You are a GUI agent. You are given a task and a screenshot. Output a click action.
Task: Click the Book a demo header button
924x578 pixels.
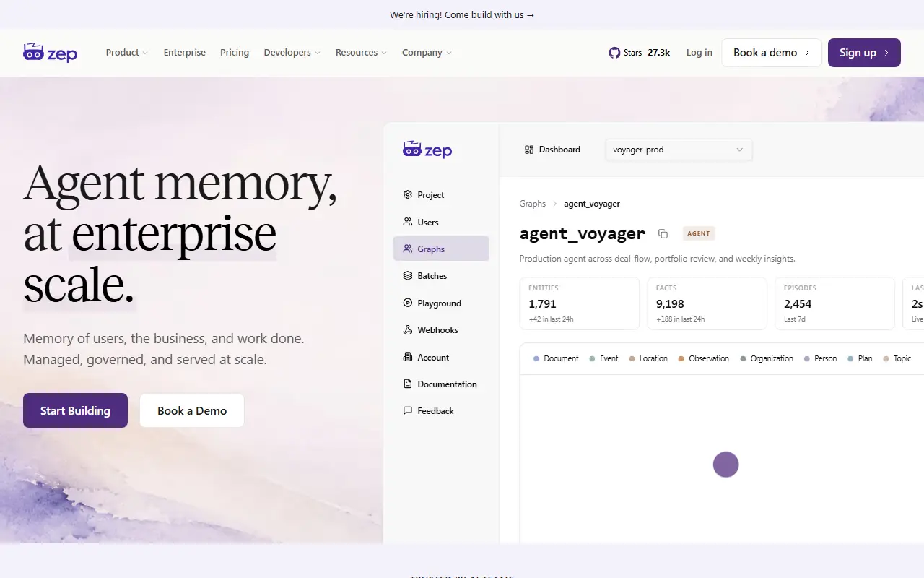[772, 53]
